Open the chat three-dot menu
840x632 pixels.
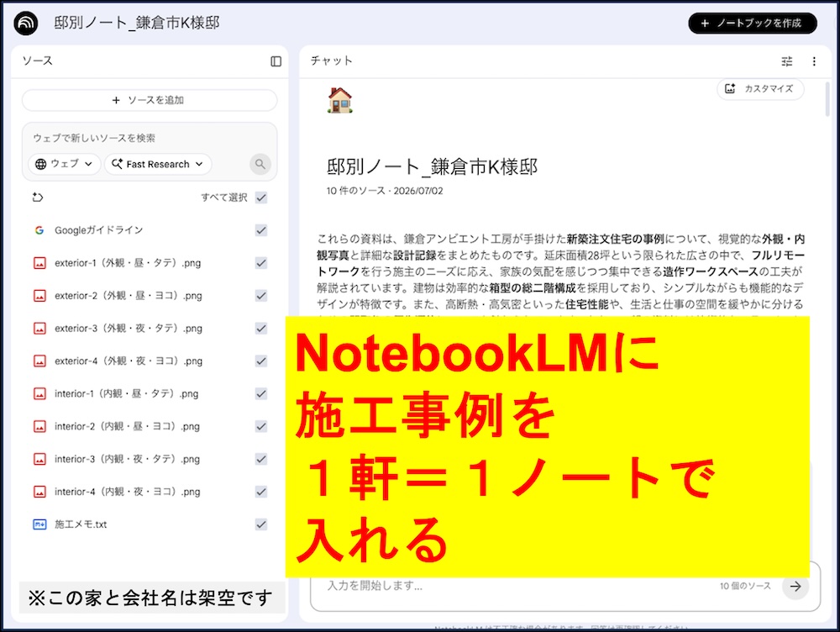[x=814, y=61]
